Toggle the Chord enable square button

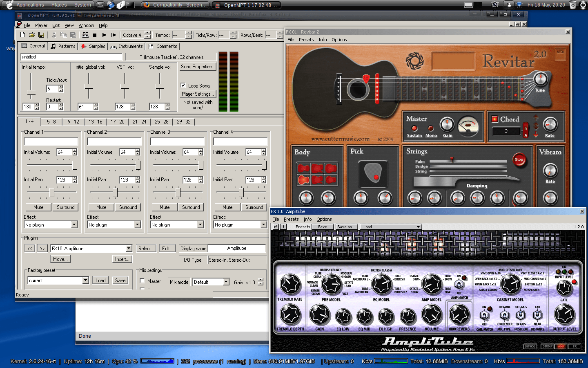coord(494,119)
